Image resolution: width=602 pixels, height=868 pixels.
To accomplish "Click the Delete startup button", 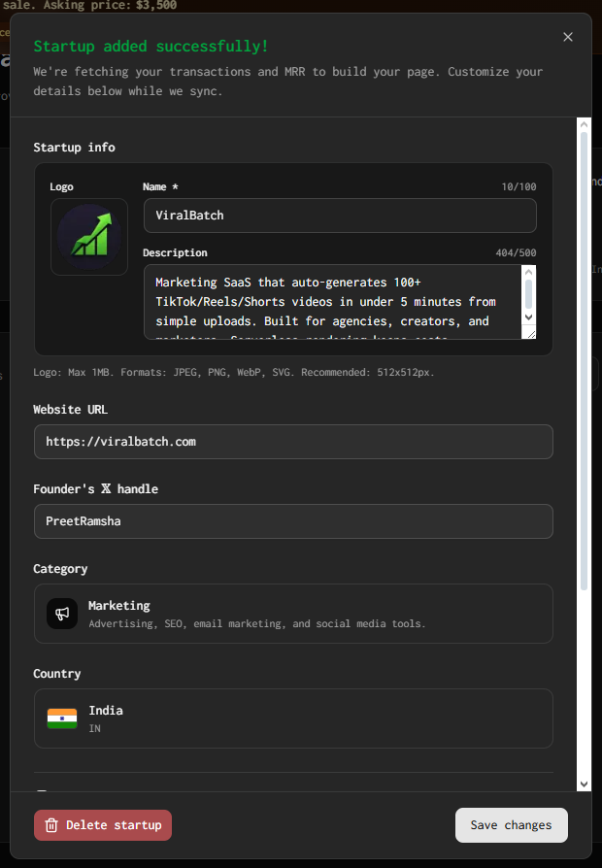I will pos(103,825).
